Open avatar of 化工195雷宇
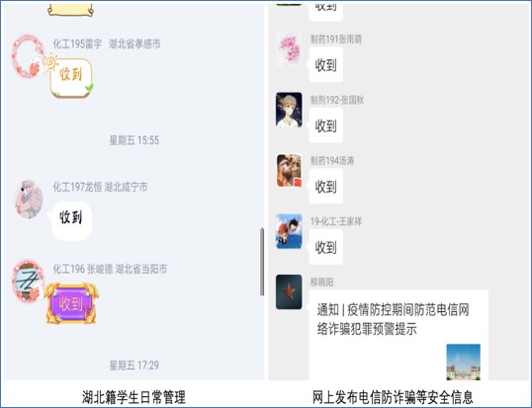Viewport: 532px width, 408px height. pyautogui.click(x=28, y=56)
